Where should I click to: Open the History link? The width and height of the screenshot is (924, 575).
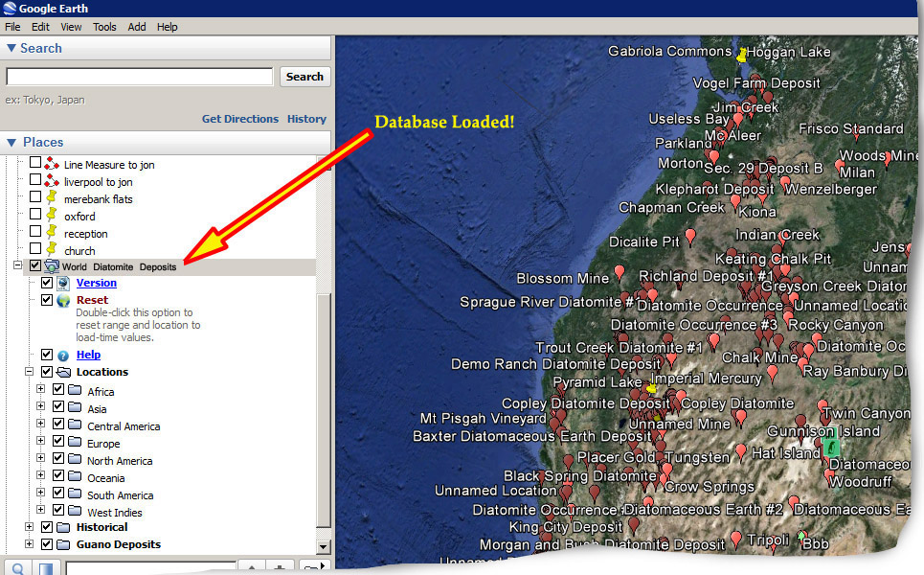[x=306, y=119]
